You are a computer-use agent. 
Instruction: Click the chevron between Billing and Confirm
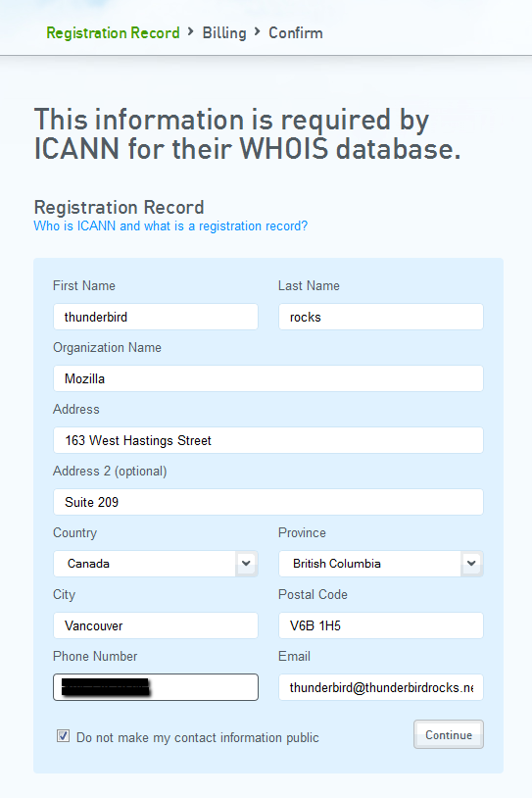tap(258, 32)
